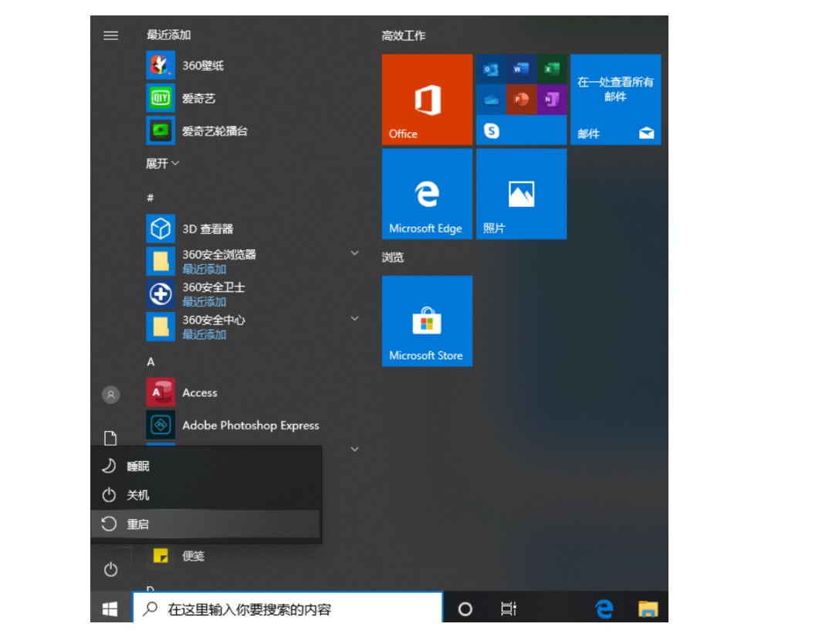829x644 pixels.
Task: Open the 照片 (Photos) tile
Action: 521,194
